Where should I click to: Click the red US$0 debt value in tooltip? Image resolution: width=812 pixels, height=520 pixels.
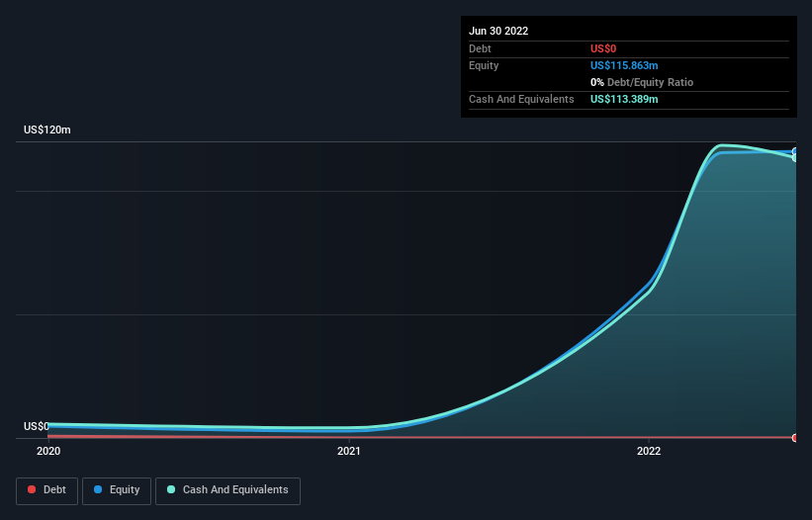(x=603, y=48)
